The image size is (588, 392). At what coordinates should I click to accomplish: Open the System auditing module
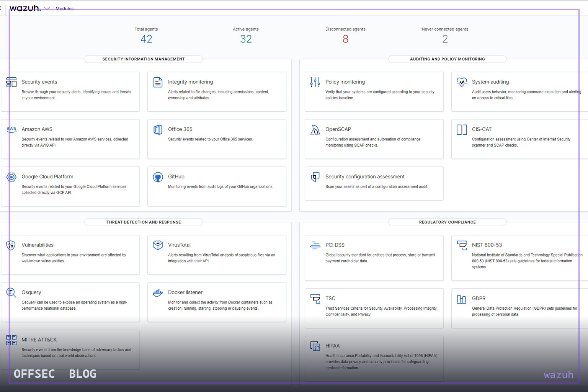(x=519, y=91)
